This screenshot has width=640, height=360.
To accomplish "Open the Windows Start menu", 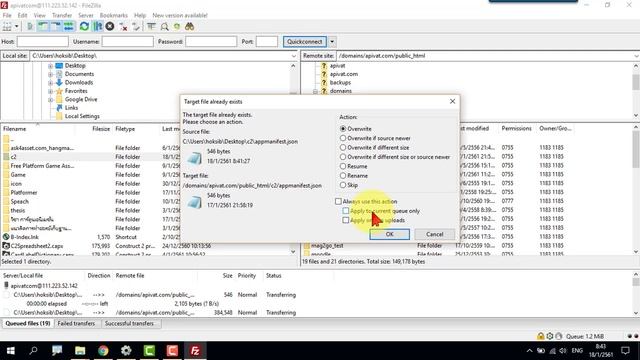I will (11, 351).
